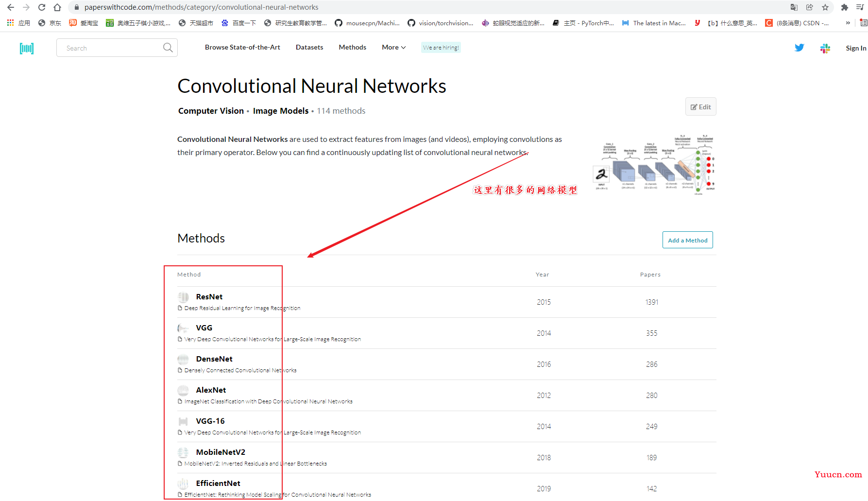
Task: Open the VGG-16 method link
Action: (210, 421)
